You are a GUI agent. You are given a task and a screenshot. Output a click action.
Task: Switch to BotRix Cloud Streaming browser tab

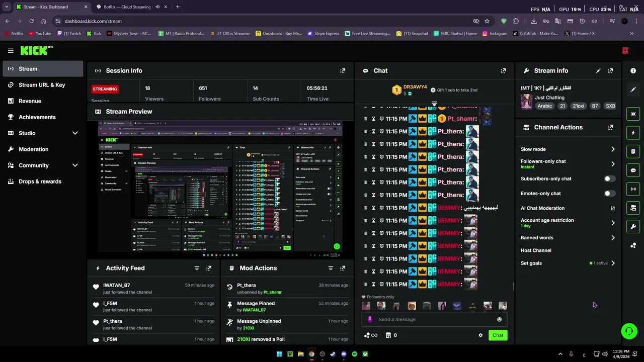[x=131, y=7]
